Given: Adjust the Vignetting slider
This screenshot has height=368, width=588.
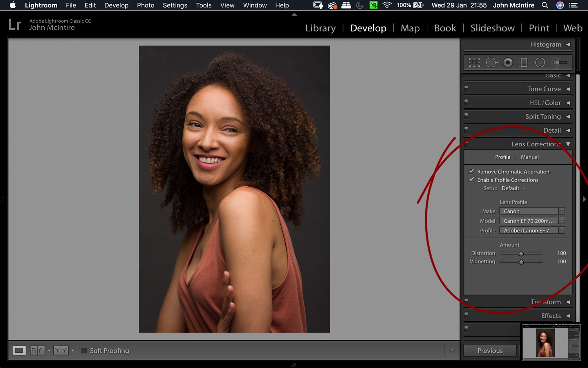Looking at the screenshot, I should [x=521, y=261].
